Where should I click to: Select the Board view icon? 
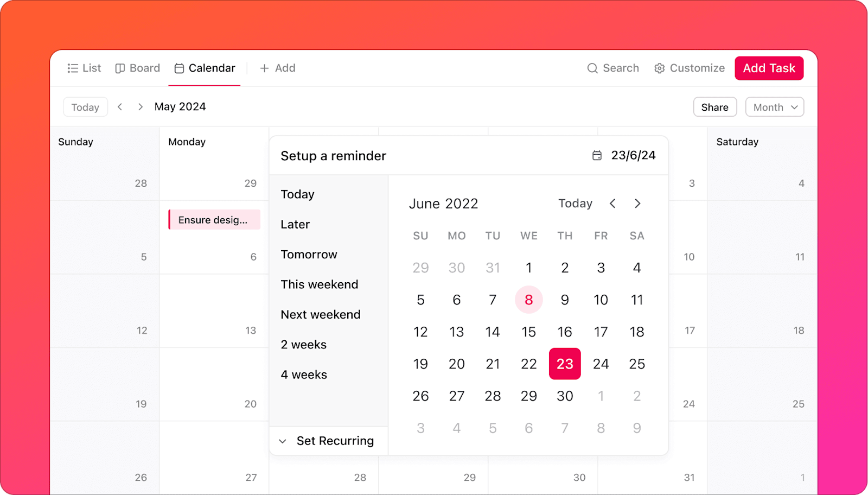point(120,68)
